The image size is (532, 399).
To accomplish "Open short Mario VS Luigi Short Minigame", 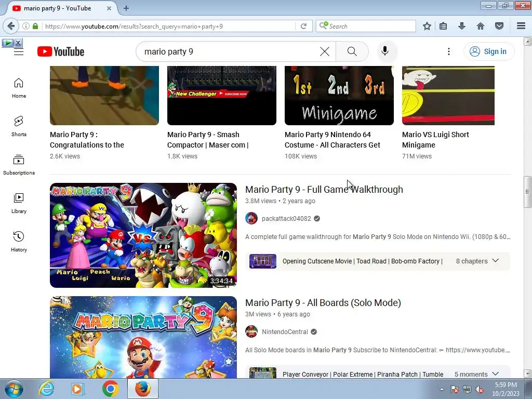I will click(x=435, y=140).
